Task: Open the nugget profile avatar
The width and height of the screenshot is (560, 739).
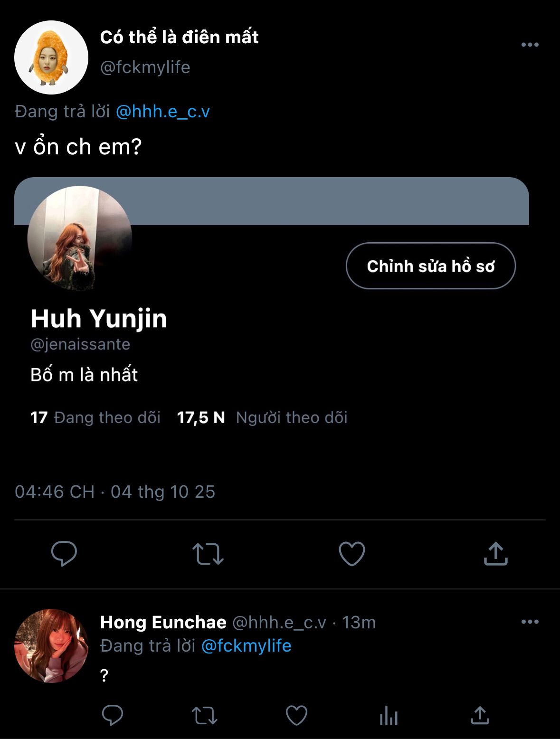Action: pos(51,57)
